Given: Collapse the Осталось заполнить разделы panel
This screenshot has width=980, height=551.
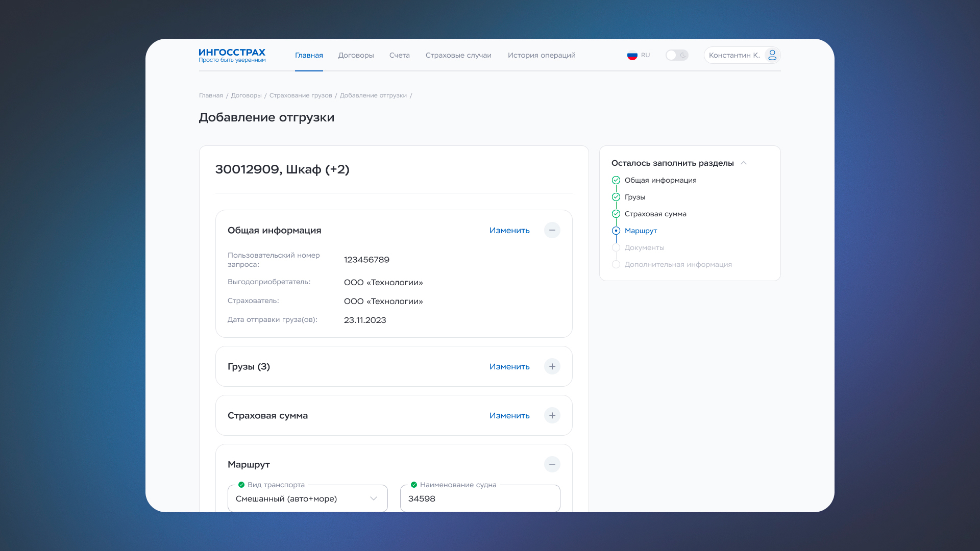Looking at the screenshot, I should (744, 163).
